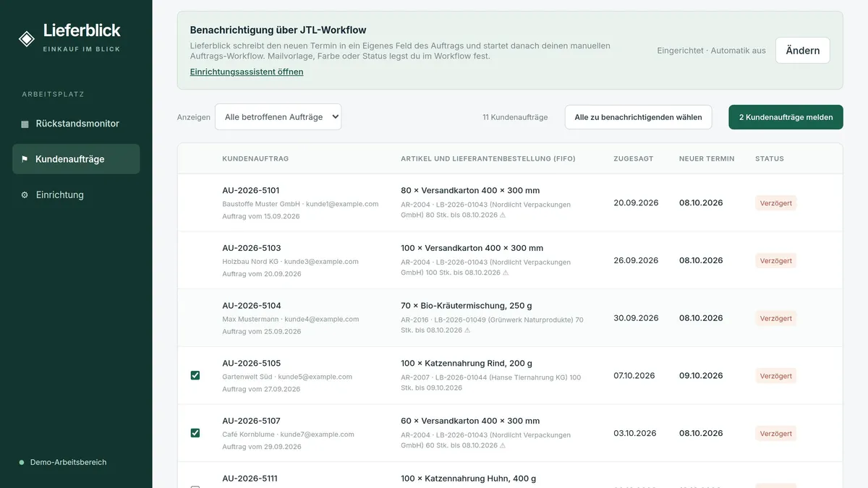Screen dimensions: 868x488
Task: Click the Ändern button
Action: [x=802, y=51]
